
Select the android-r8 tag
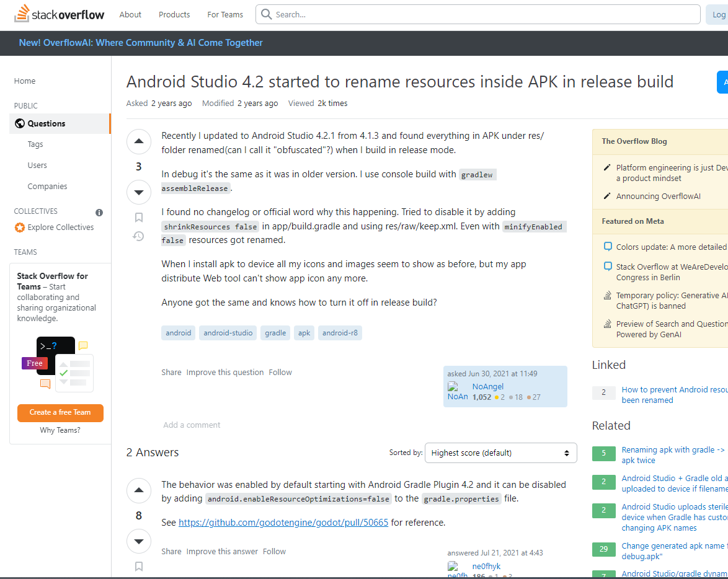click(x=340, y=333)
